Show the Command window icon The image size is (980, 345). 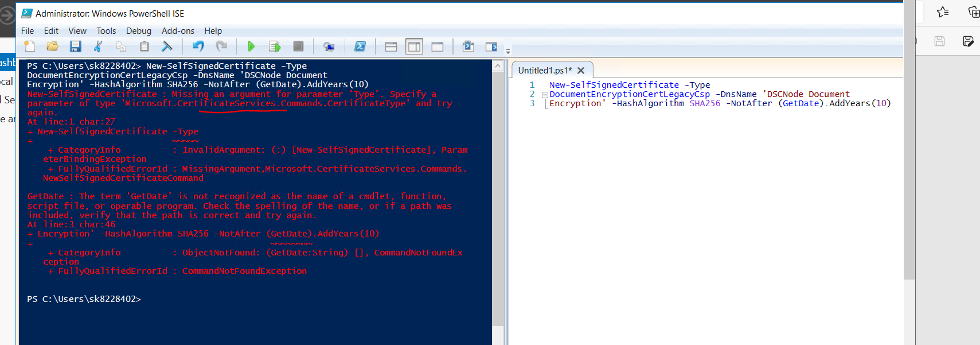click(x=468, y=46)
